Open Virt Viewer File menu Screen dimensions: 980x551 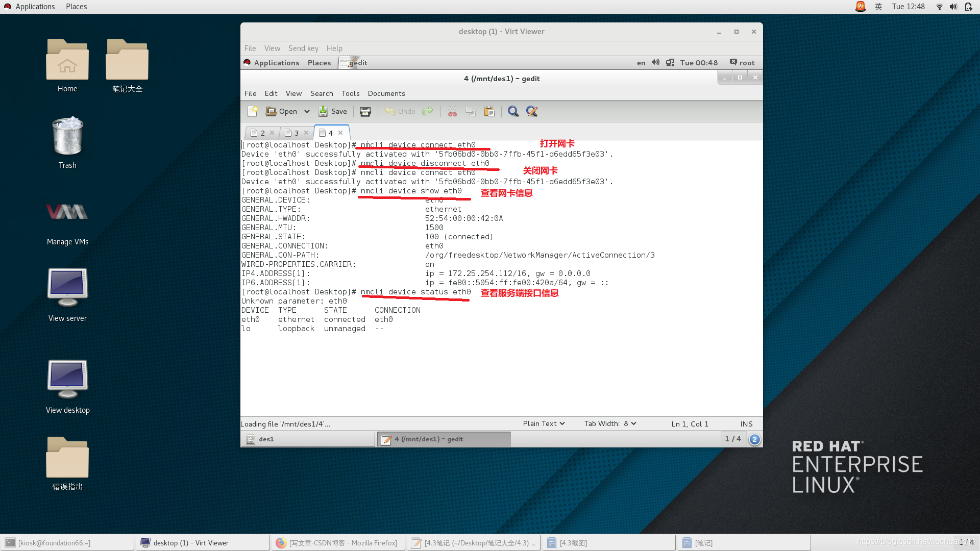pyautogui.click(x=250, y=48)
